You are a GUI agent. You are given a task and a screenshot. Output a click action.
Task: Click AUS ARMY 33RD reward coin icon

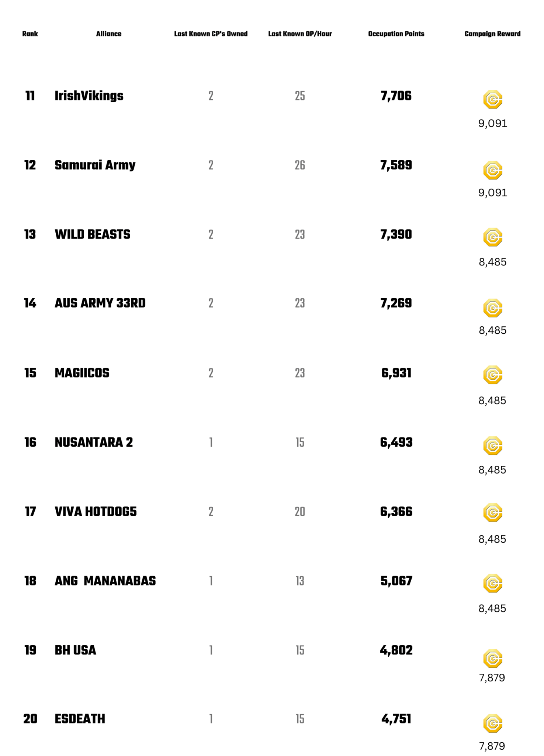[x=492, y=308]
